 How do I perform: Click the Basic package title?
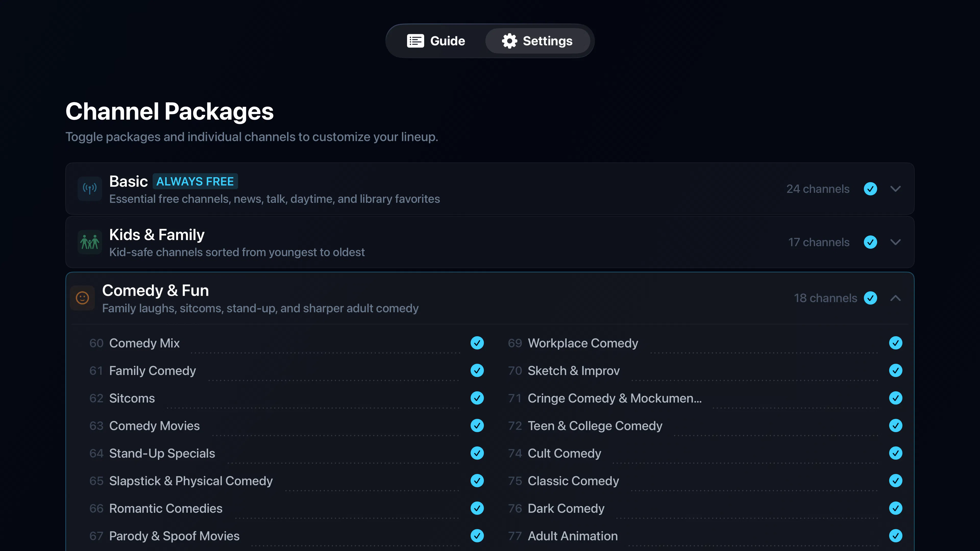point(128,181)
